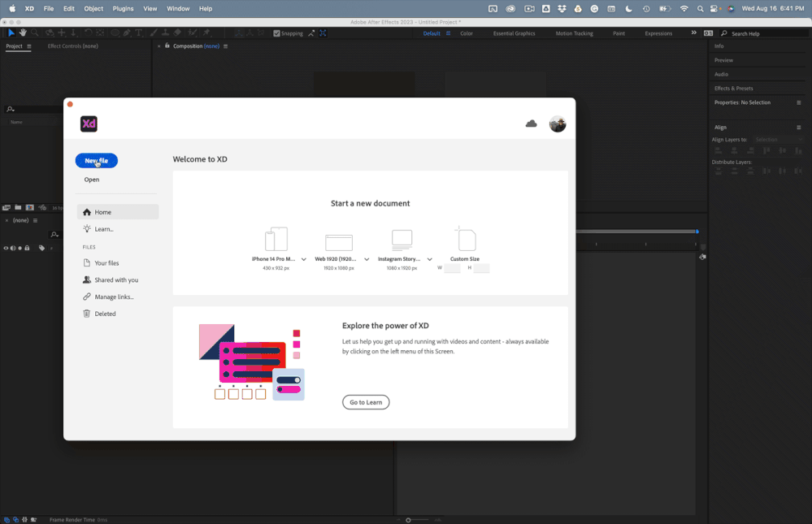Image resolution: width=812 pixels, height=524 pixels.
Task: Select After Effects Hand tool
Action: (x=23, y=32)
